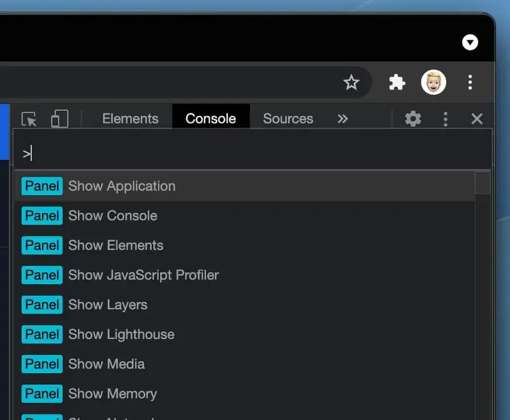Bookmark this page with the star icon
The height and width of the screenshot is (420, 510).
(351, 82)
